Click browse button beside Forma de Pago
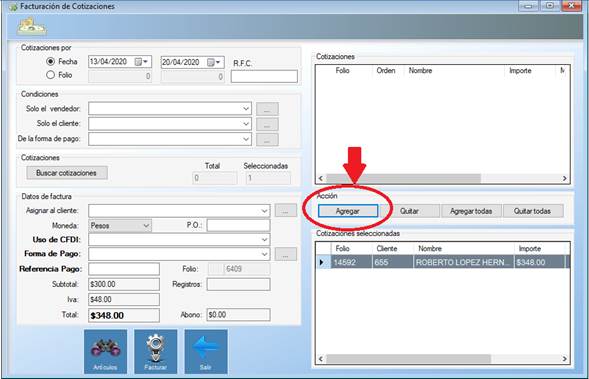589x379 pixels. (285, 254)
